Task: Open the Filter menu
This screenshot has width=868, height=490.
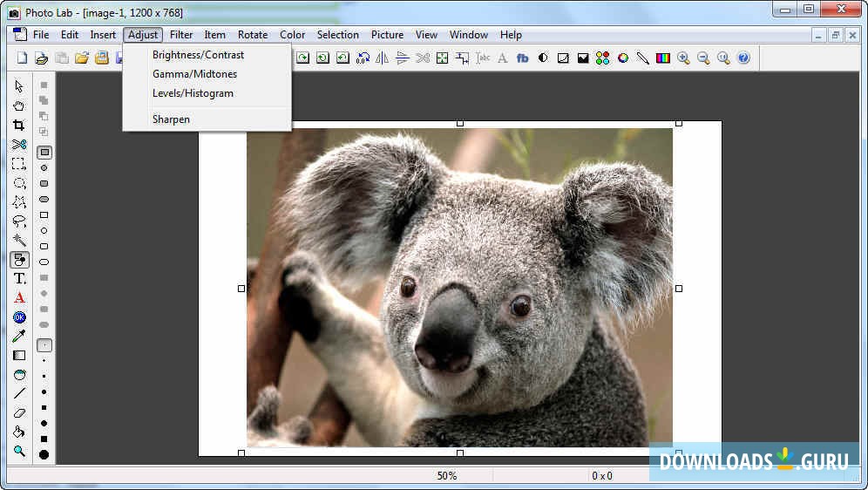Action: pos(181,35)
